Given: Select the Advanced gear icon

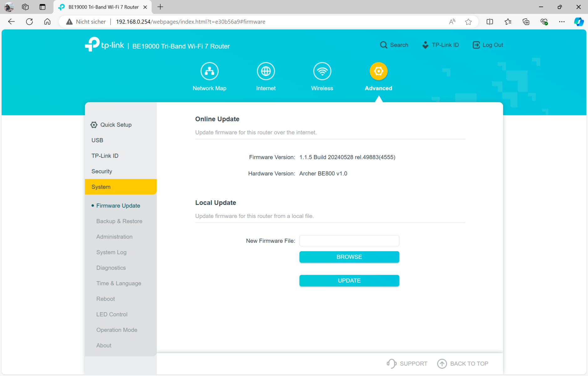Looking at the screenshot, I should pyautogui.click(x=378, y=71).
